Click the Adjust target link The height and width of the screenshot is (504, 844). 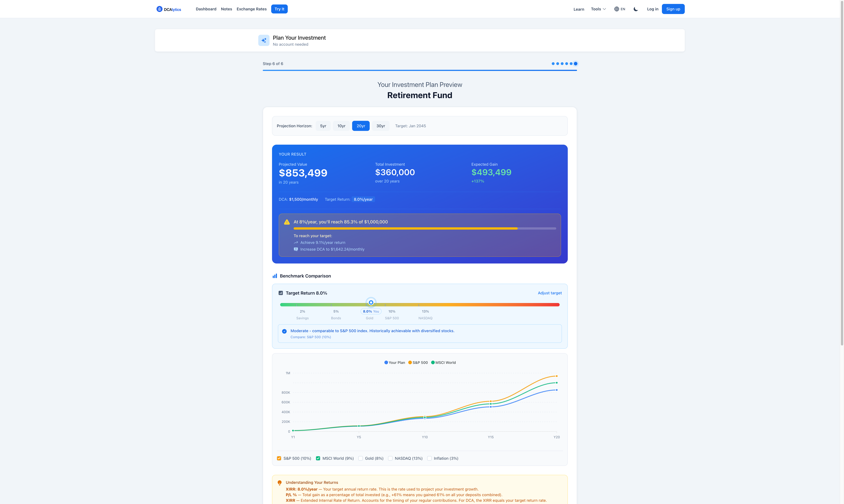click(x=550, y=293)
